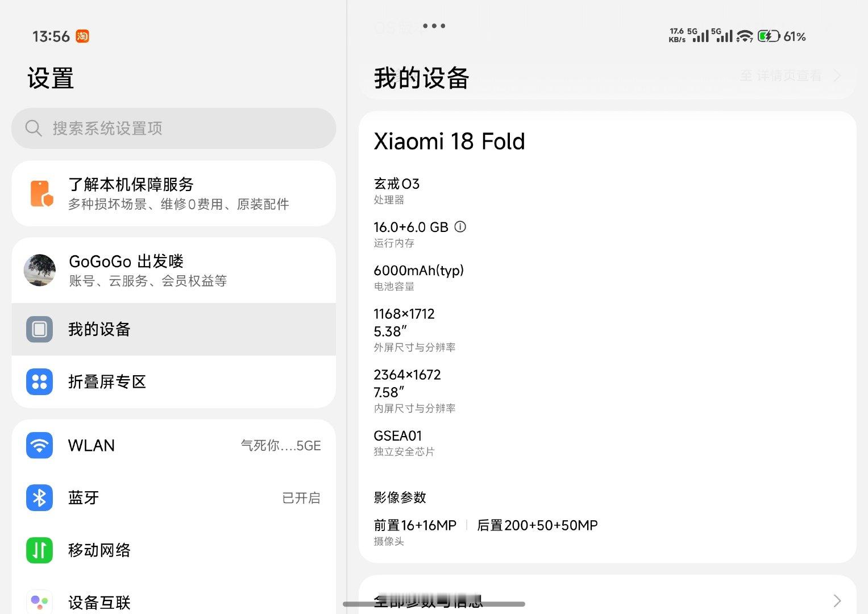The height and width of the screenshot is (614, 868).
Task: Tap outer screen resolution 1168×1712
Action: 404,314
